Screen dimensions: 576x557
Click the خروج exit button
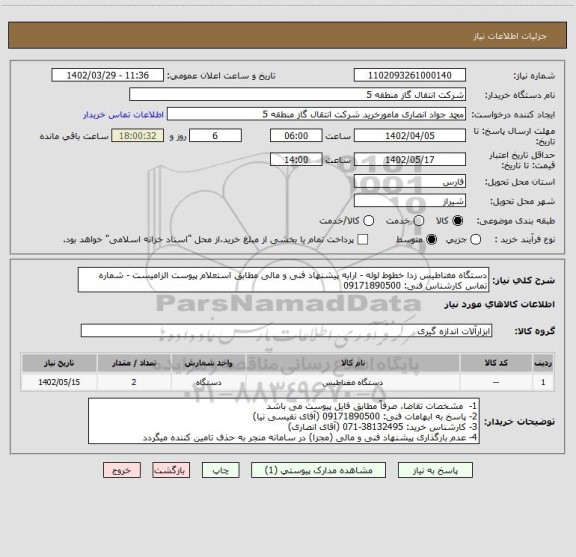click(x=122, y=470)
